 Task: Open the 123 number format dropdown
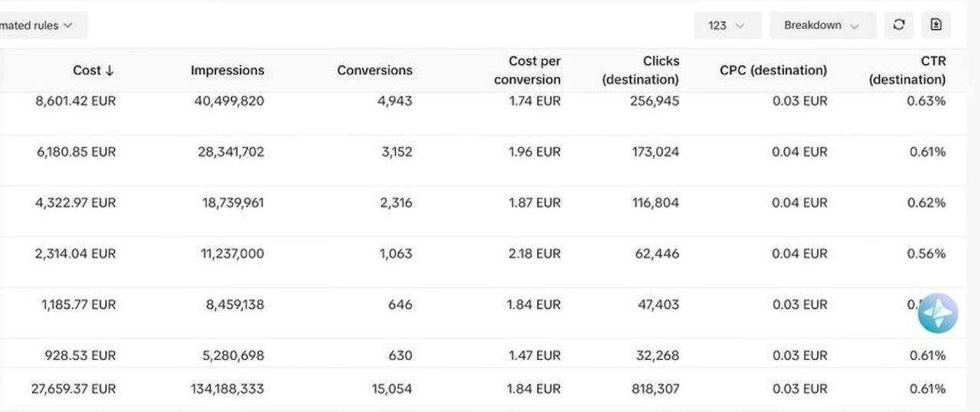pos(727,25)
